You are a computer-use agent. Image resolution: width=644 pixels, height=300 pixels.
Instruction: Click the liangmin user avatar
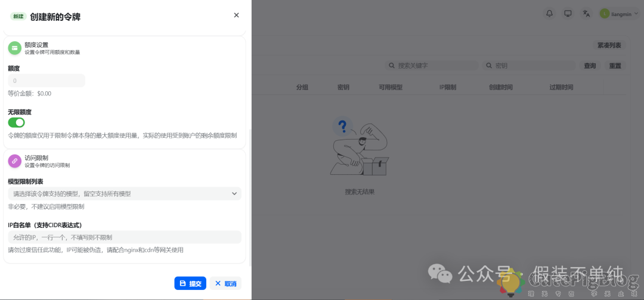(604, 14)
